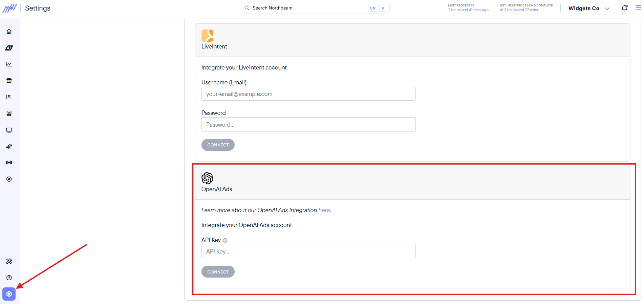Click the OpenAI Ads Connect button
The width and height of the screenshot is (644, 304).
(218, 272)
